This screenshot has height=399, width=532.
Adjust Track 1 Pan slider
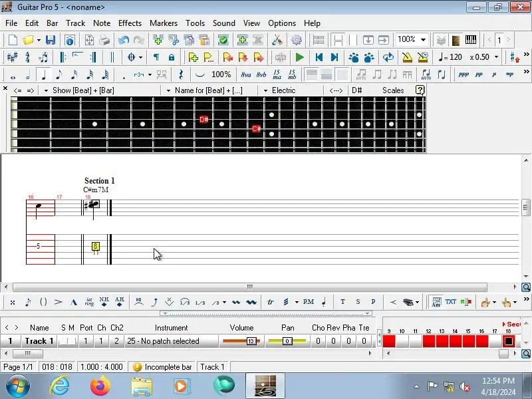pyautogui.click(x=287, y=341)
